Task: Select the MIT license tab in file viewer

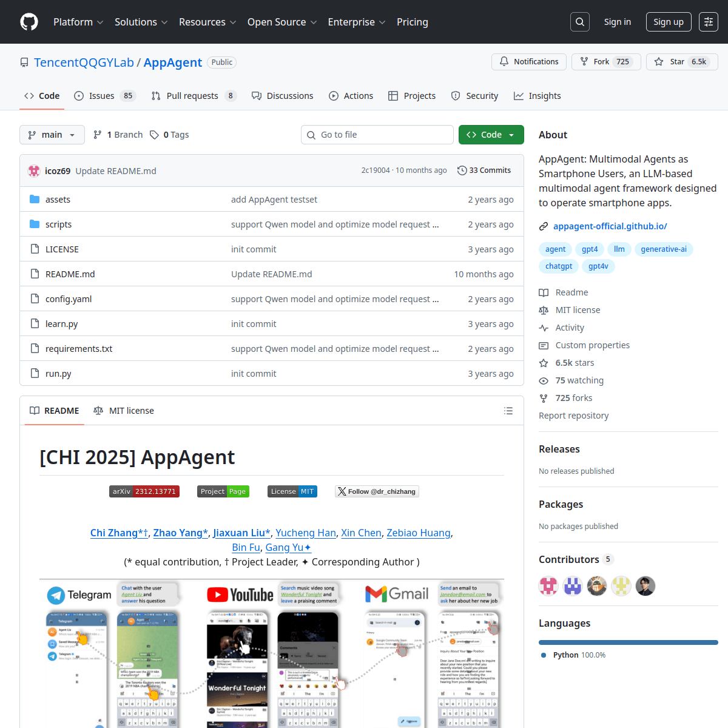Action: 124,411
